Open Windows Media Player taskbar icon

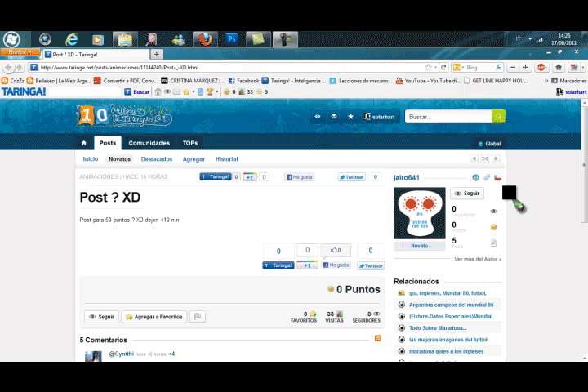tap(97, 39)
